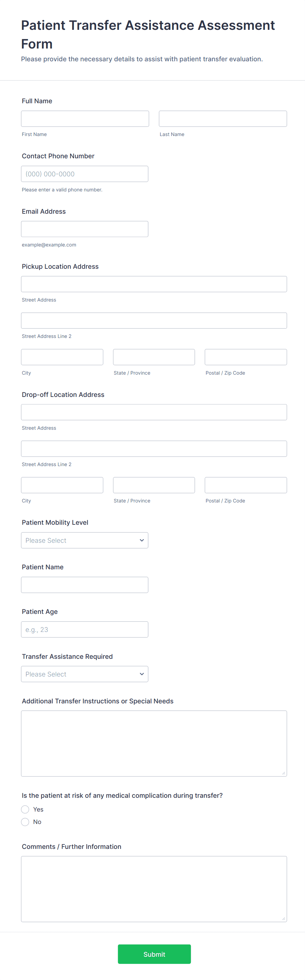Focus the First Name field
The height and width of the screenshot is (980, 305).
pos(85,119)
